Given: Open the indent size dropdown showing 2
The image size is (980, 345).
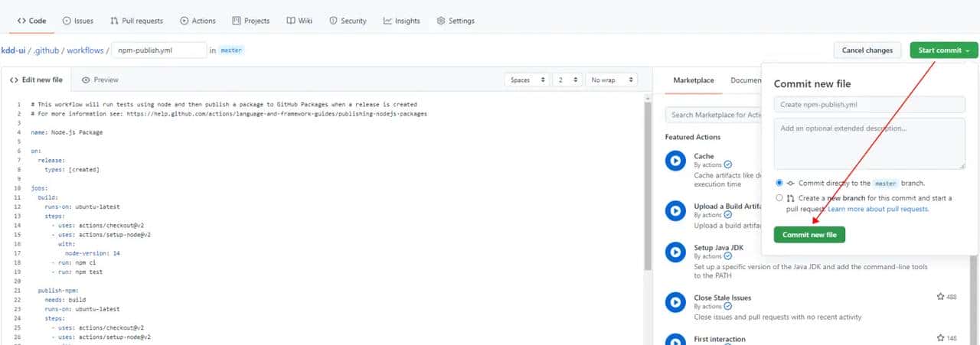Looking at the screenshot, I should click(567, 80).
